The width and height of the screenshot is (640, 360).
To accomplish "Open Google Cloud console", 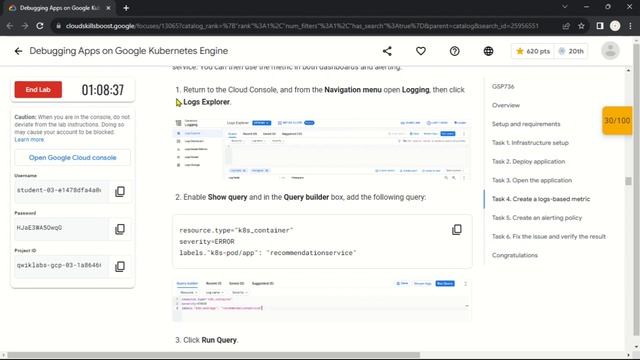I will click(73, 158).
